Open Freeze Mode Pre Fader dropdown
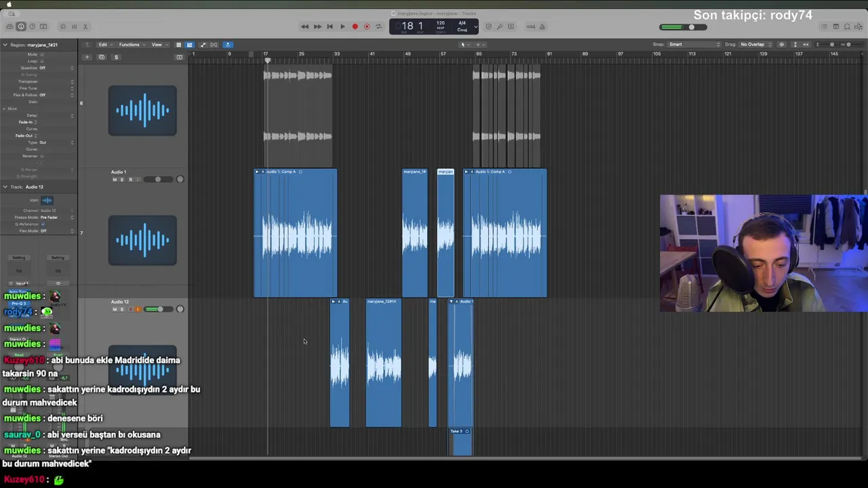868x488 pixels. point(56,217)
